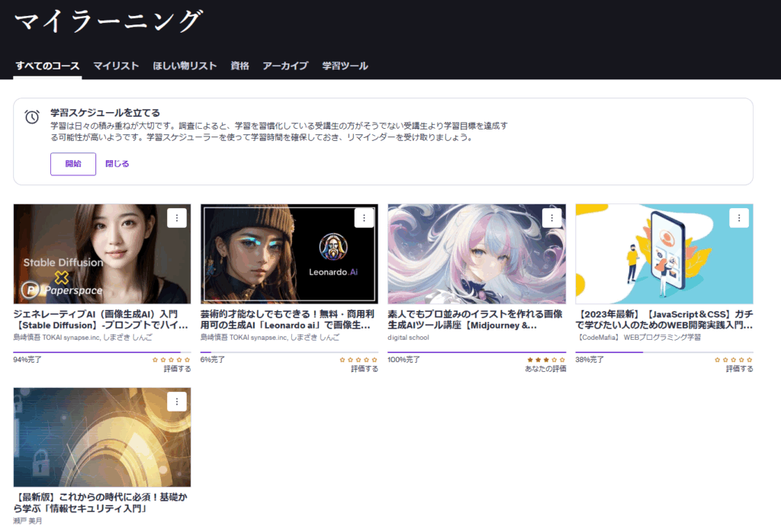Image resolution: width=781 pixels, height=532 pixels.
Task: Click 評価する under Stable Diffusion course
Action: [x=177, y=369]
